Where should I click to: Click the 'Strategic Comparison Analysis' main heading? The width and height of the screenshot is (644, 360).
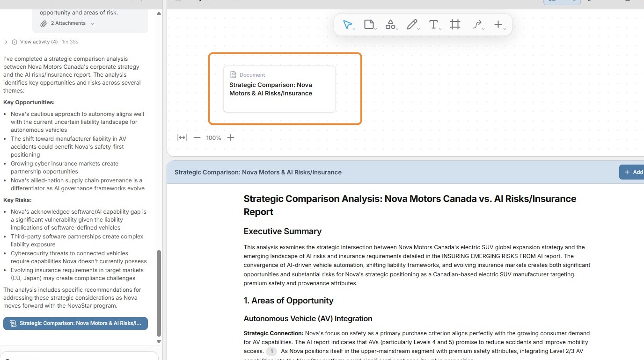(x=410, y=205)
